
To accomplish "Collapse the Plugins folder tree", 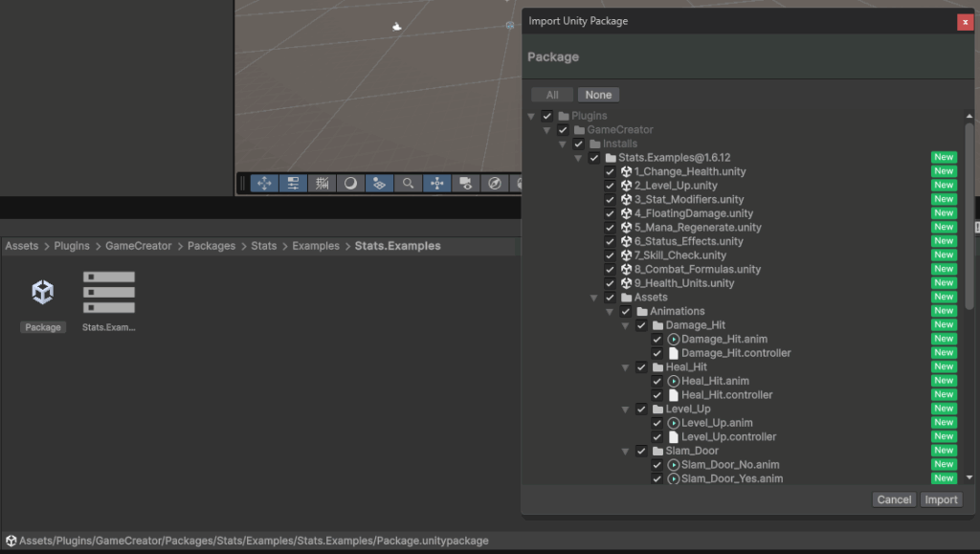I will [x=531, y=116].
